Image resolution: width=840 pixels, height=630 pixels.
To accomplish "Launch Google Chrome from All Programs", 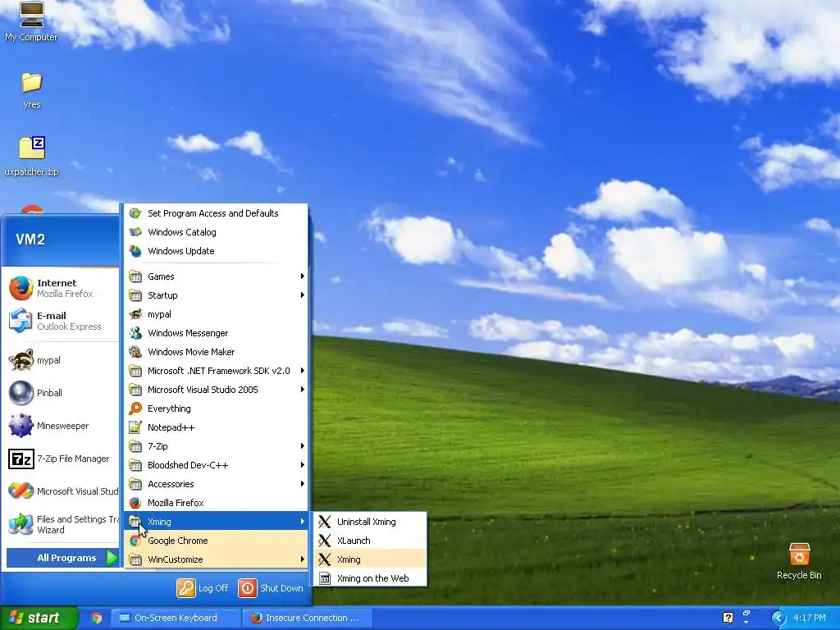I will point(217,541).
